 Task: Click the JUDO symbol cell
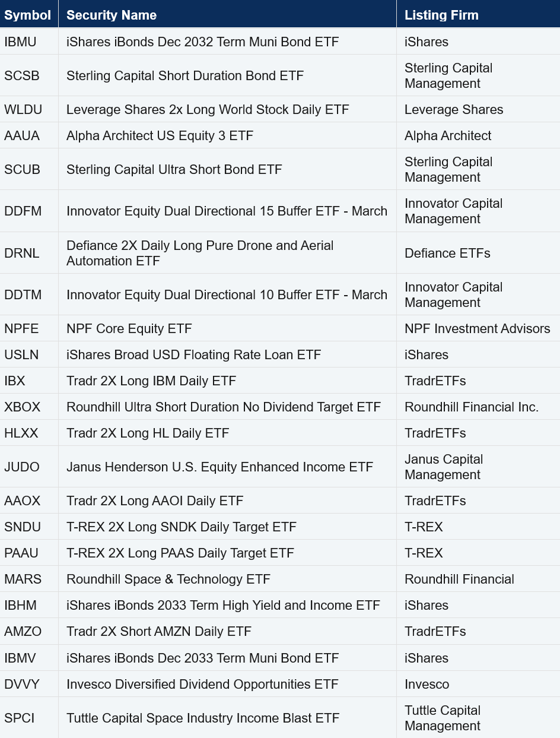click(21, 467)
